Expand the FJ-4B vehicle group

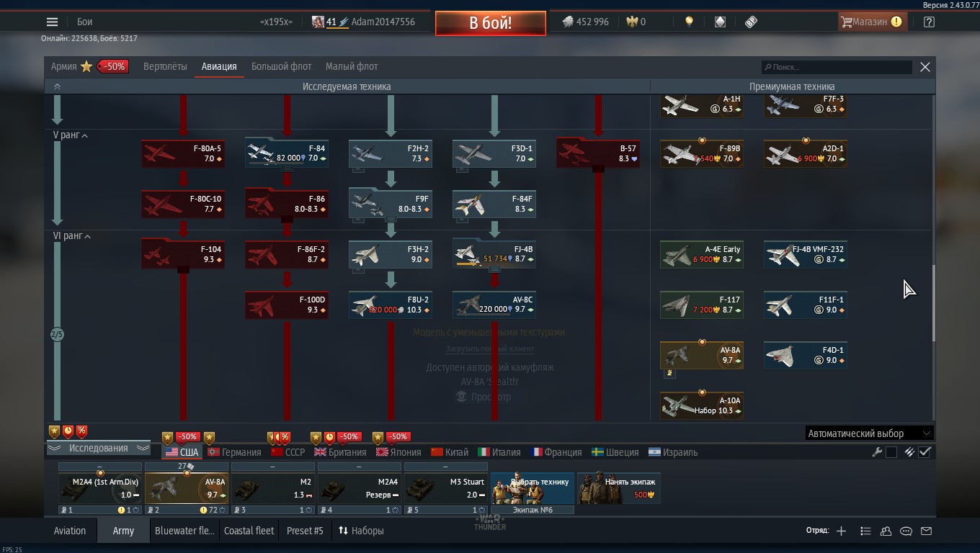coord(494,270)
